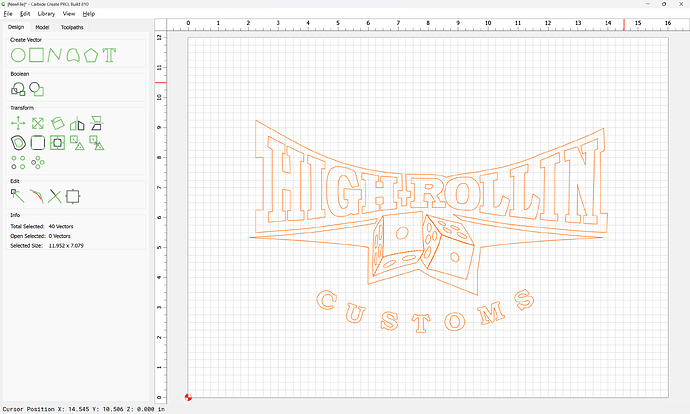Click the Flip horizontal mirror icon
Screen dimensions: 690x414
click(77, 124)
